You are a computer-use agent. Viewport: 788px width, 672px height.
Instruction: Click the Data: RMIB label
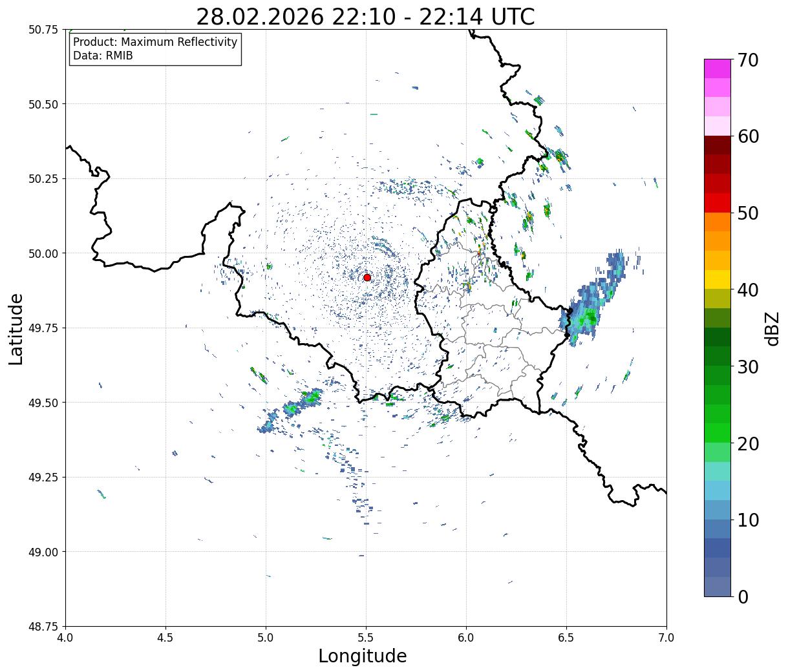coord(103,56)
